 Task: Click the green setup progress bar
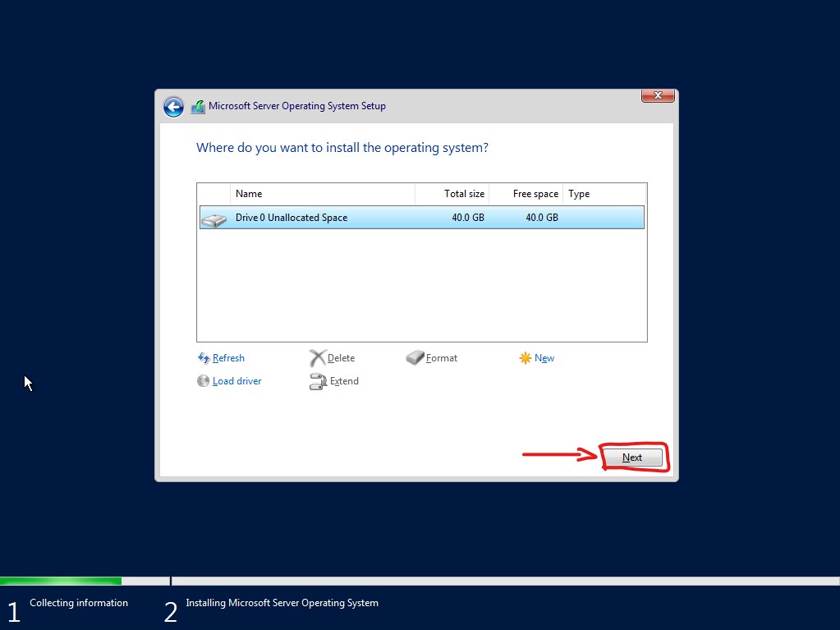click(x=61, y=582)
